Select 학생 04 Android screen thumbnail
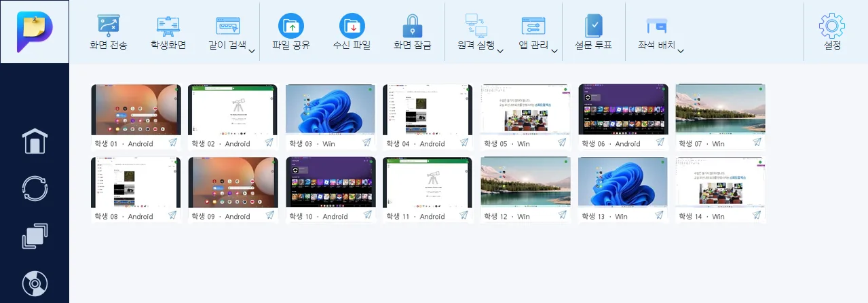Viewport: 868px width, 303px height. (x=428, y=109)
